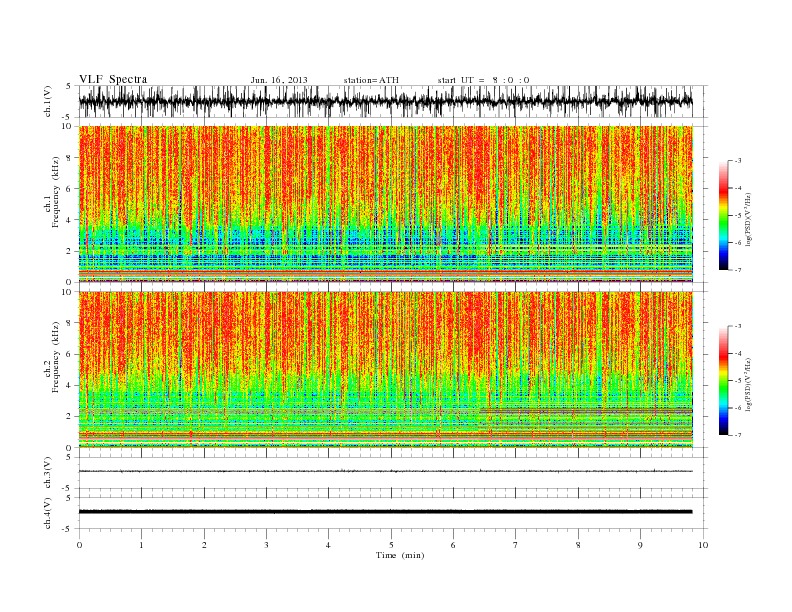Click the 2 kHz tick on ch.2 spectrogram
This screenshot has width=792, height=612.
70,417
